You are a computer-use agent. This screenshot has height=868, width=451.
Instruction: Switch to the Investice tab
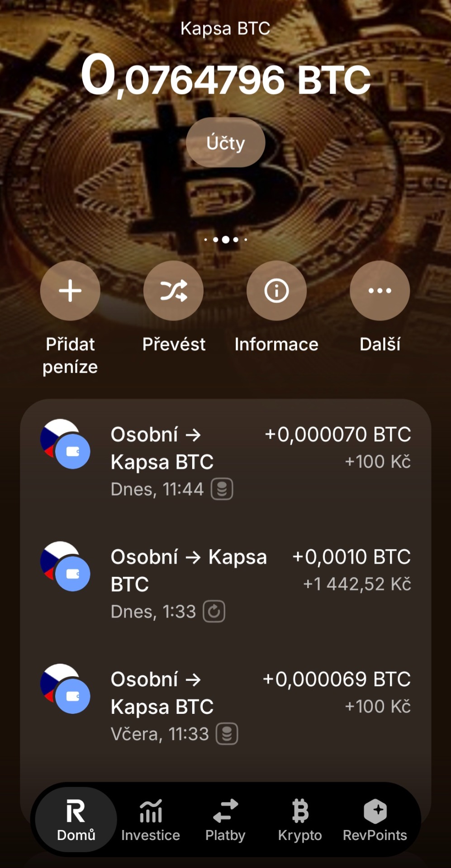[x=151, y=820]
